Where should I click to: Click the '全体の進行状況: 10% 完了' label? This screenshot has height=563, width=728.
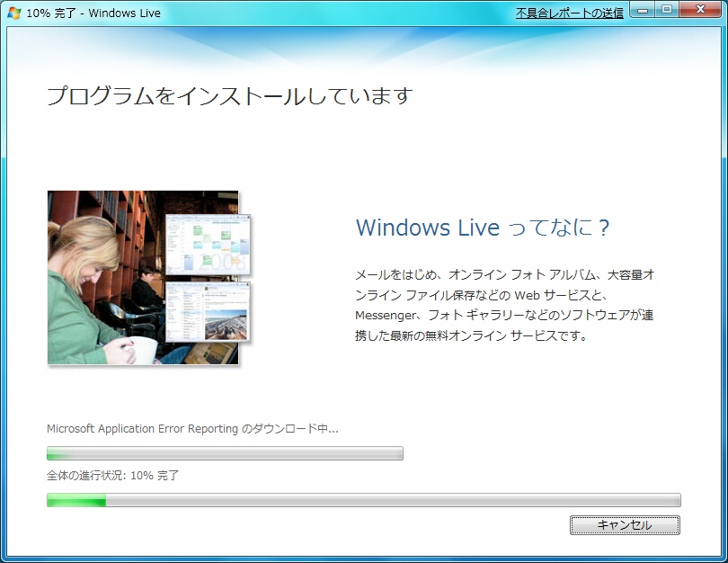tap(112, 476)
